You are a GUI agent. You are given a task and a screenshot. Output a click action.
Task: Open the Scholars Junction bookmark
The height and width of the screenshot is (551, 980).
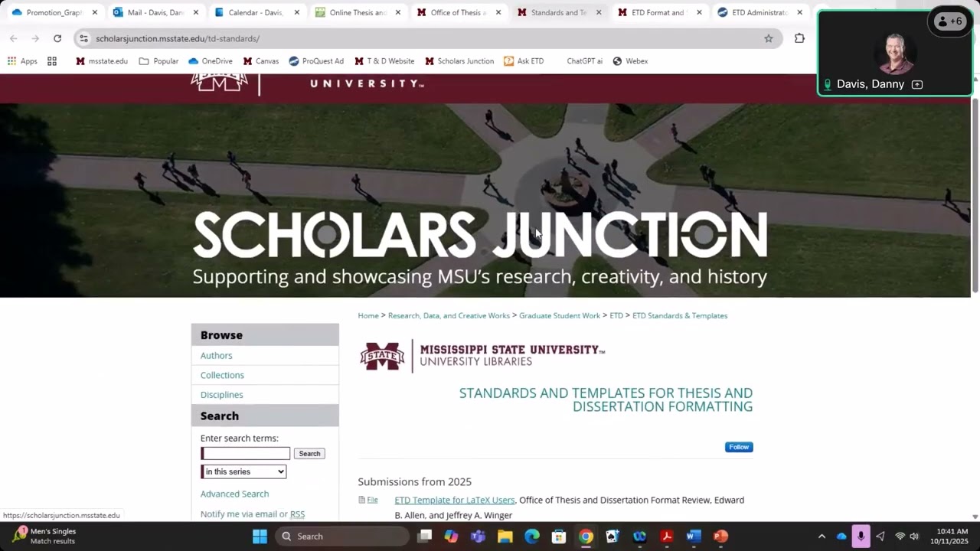tap(459, 61)
